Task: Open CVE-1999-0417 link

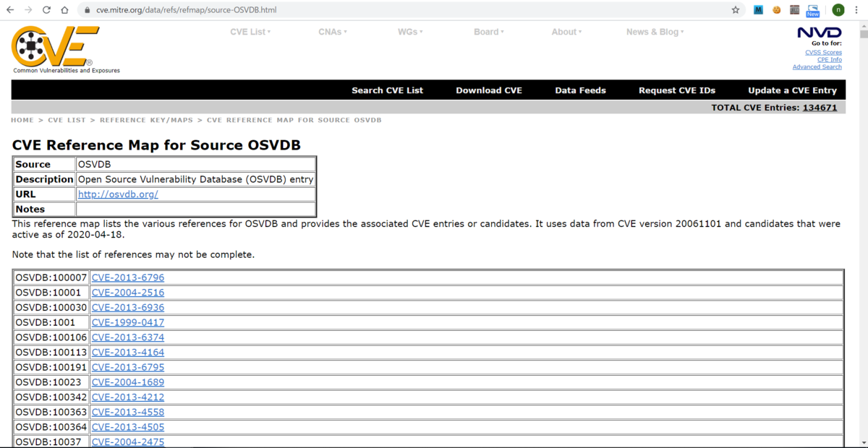Action: [x=128, y=322]
